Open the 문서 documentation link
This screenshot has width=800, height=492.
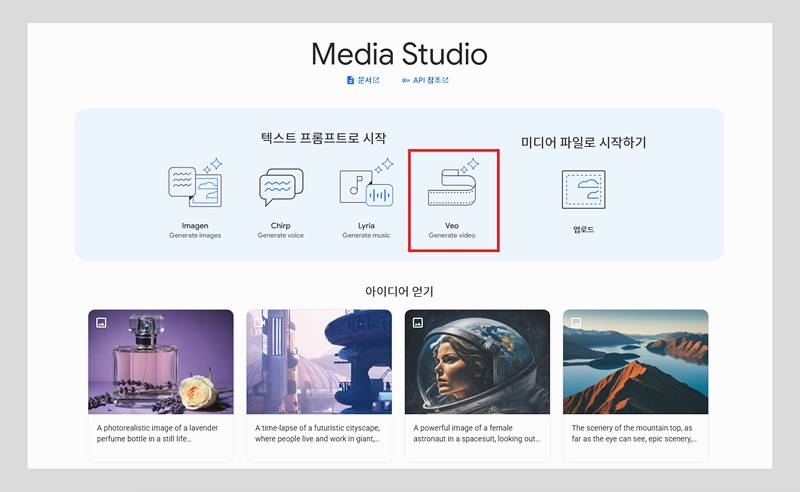(x=364, y=80)
